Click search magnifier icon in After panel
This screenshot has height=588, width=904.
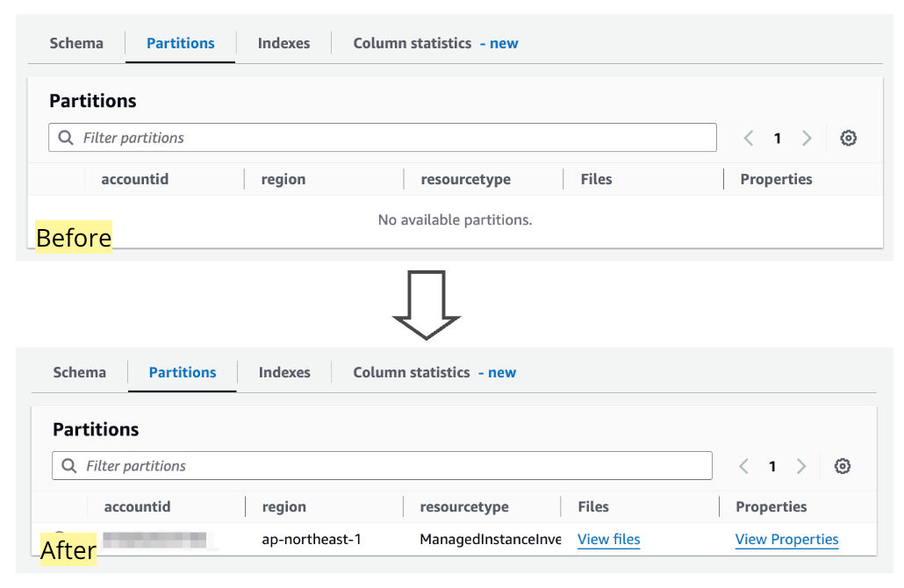click(69, 466)
